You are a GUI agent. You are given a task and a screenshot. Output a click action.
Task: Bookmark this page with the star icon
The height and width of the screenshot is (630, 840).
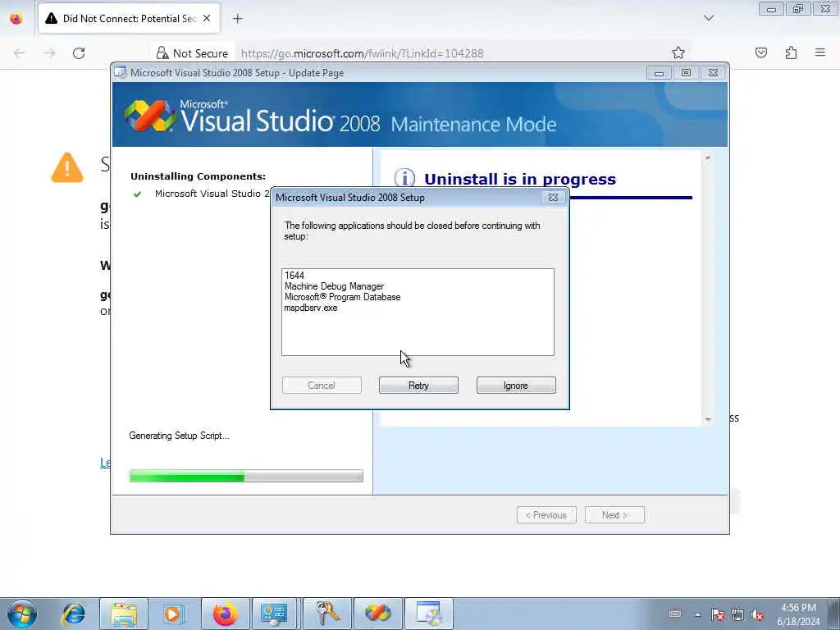pos(678,52)
